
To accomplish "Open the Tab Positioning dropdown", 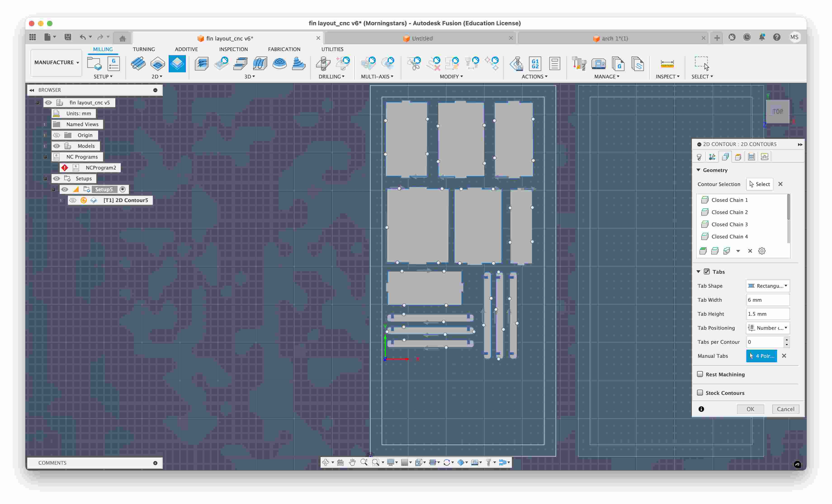I will click(x=768, y=328).
